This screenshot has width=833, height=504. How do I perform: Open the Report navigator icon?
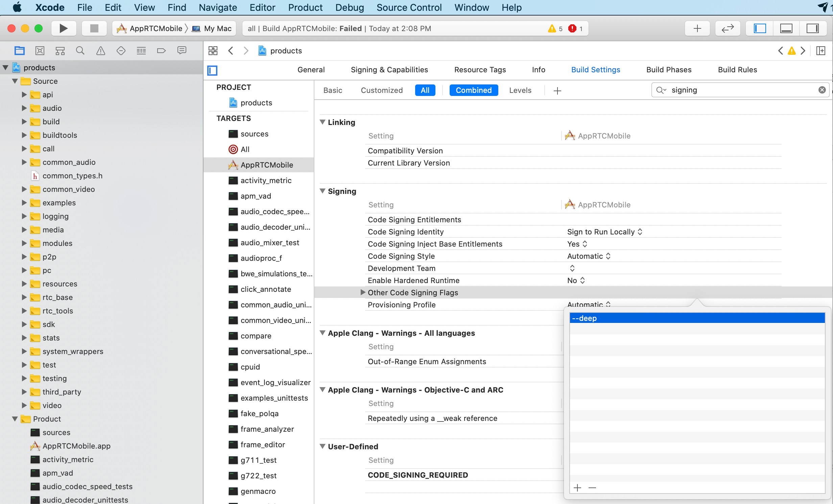[x=182, y=51]
